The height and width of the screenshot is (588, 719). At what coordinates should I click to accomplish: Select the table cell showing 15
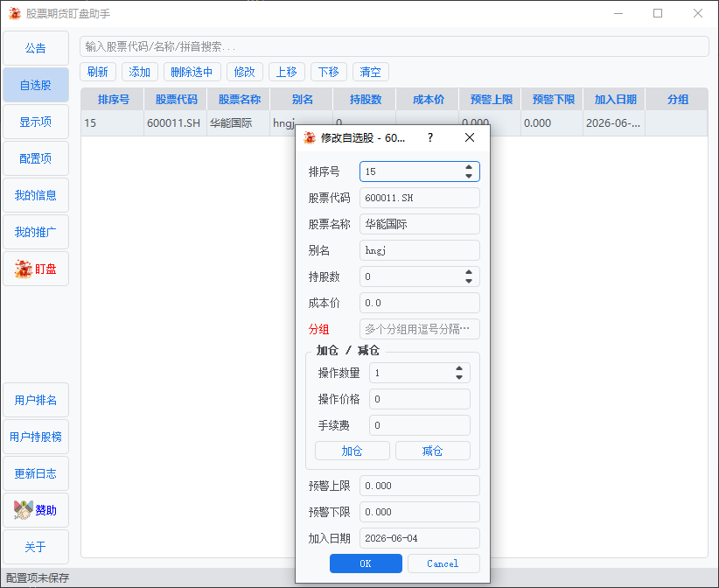click(x=113, y=122)
